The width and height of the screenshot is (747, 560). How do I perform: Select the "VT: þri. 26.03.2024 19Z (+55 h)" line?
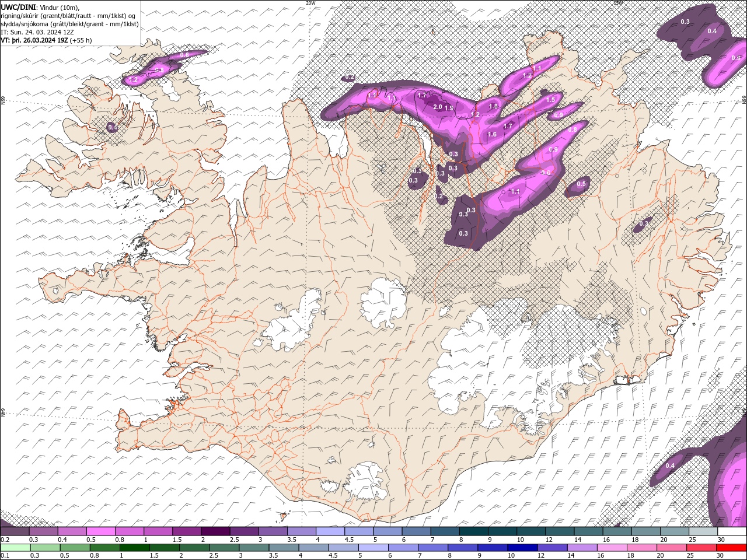pyautogui.click(x=46, y=40)
